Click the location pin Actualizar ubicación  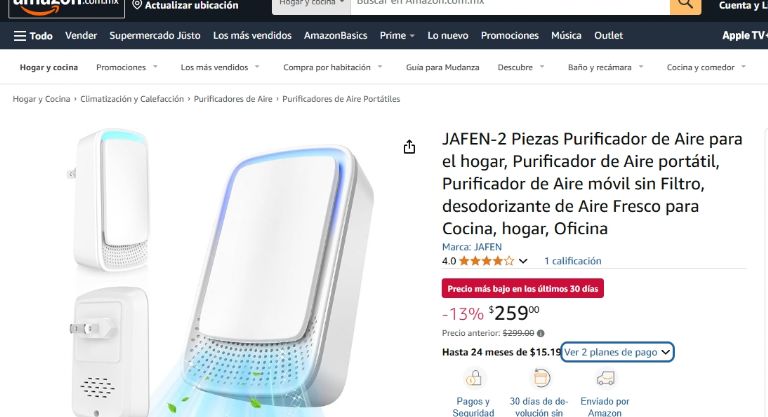pyautogui.click(x=185, y=5)
